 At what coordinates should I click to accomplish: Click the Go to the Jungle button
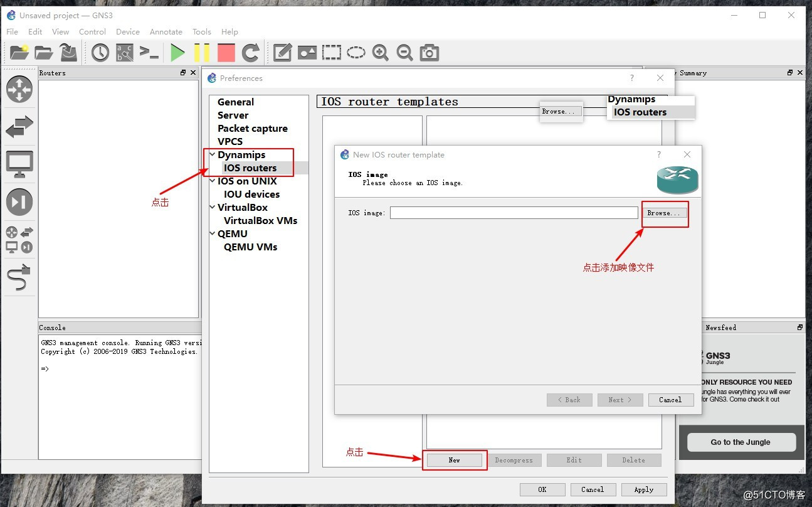pos(741,442)
